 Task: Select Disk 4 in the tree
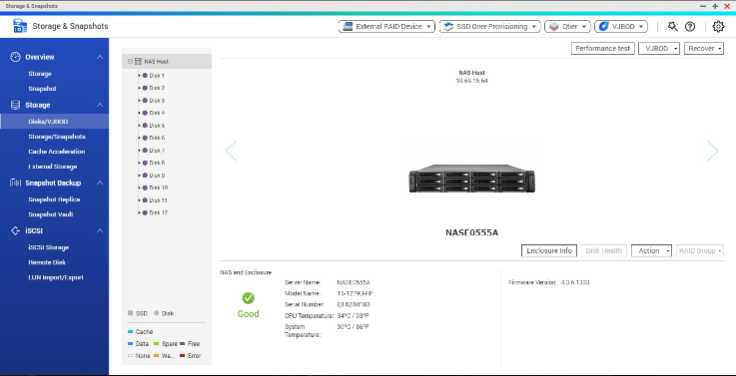coord(157,113)
